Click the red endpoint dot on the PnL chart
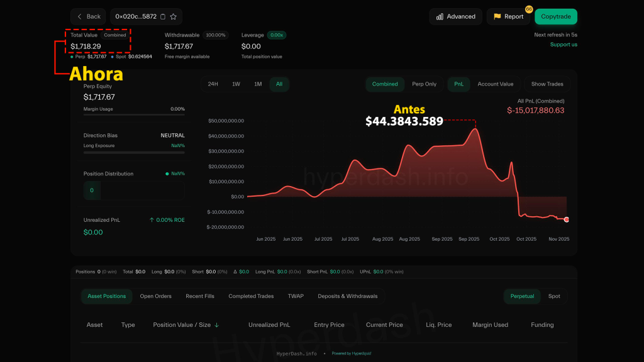This screenshot has width=644, height=362. coord(567,219)
